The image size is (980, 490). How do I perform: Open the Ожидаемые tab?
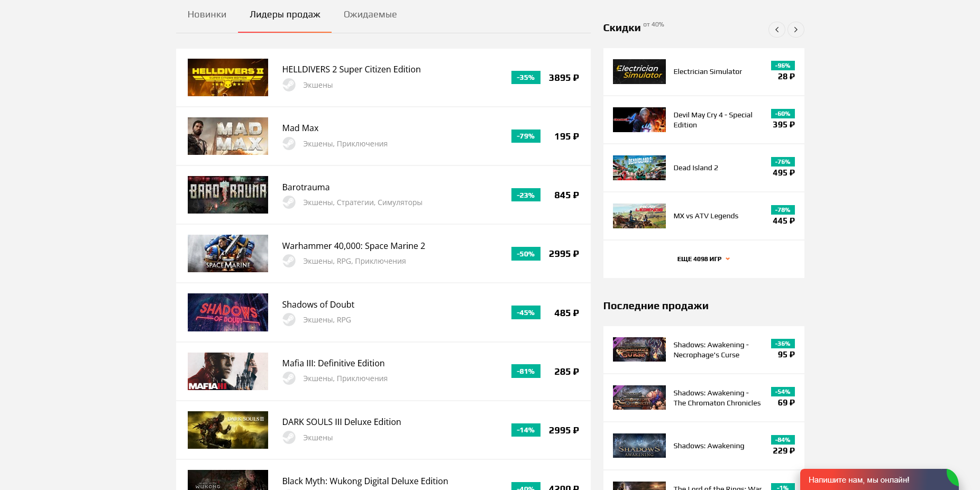pyautogui.click(x=370, y=14)
